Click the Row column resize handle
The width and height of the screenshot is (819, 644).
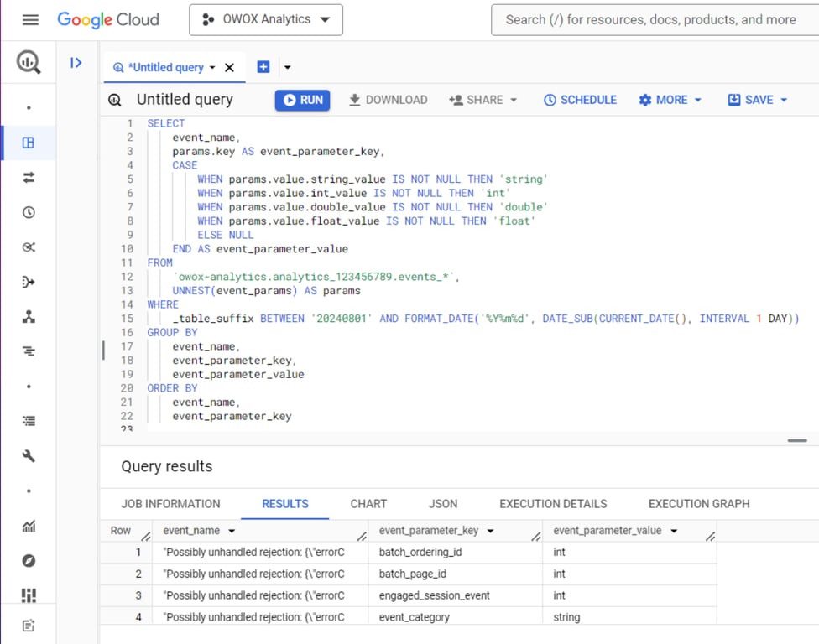[x=146, y=536]
